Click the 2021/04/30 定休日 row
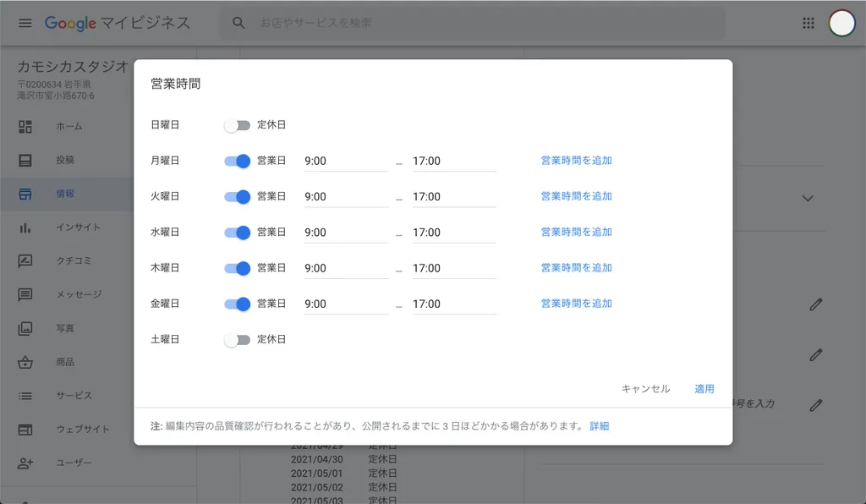The width and height of the screenshot is (866, 504). (x=343, y=459)
